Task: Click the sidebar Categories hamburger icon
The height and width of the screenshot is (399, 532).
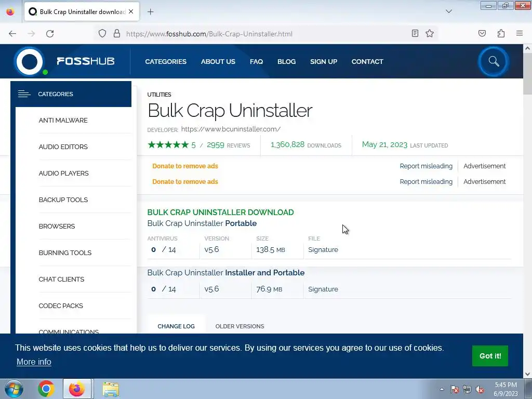Action: pos(24,94)
